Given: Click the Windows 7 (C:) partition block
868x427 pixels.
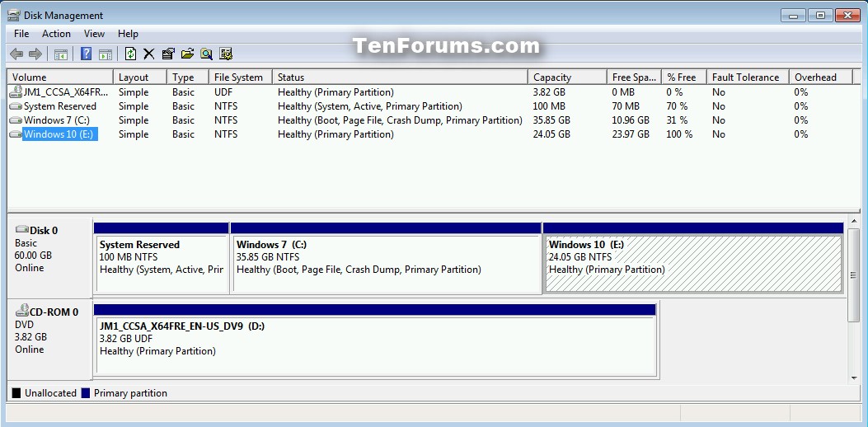Looking at the screenshot, I should [385, 257].
